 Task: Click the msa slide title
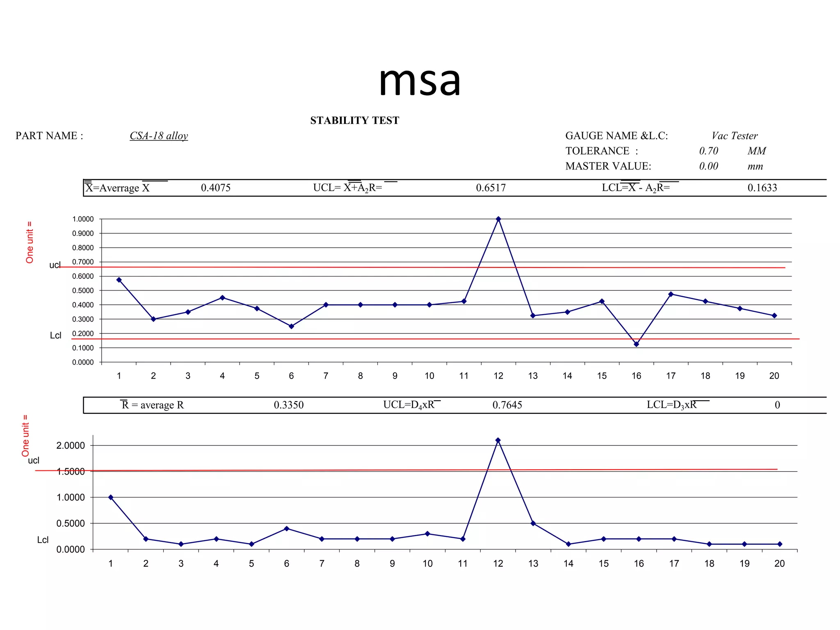tap(420, 81)
